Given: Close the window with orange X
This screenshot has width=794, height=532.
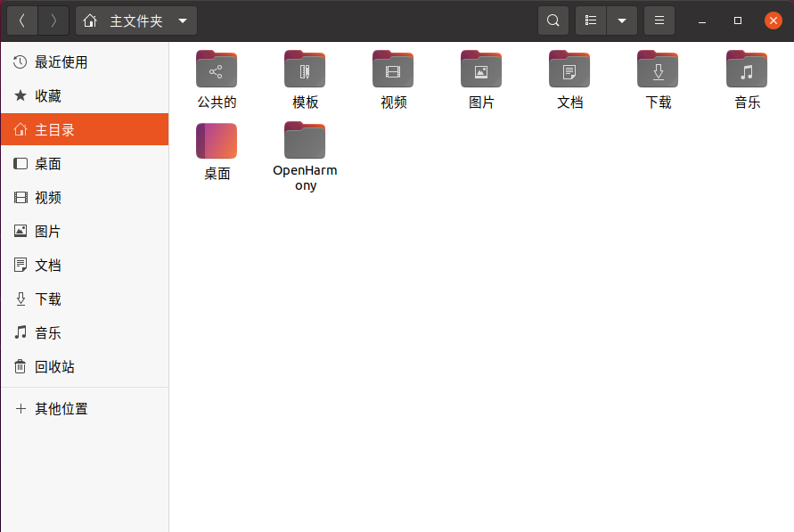Looking at the screenshot, I should [774, 20].
